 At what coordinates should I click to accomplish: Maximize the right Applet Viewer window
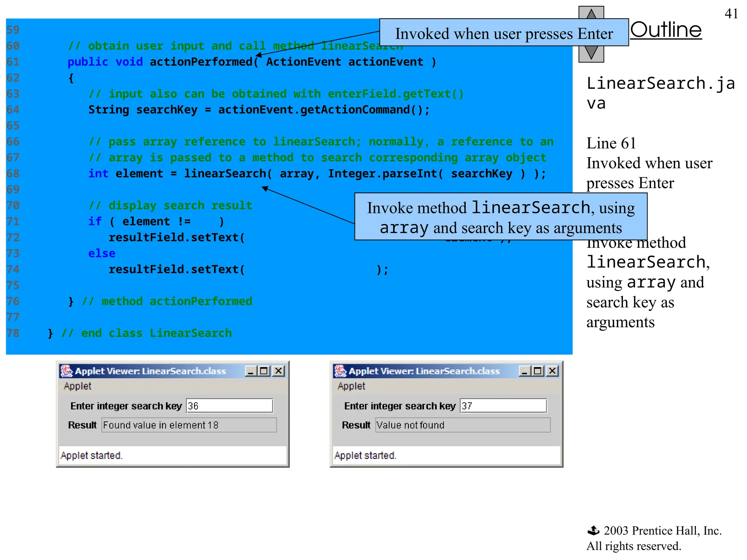click(x=538, y=371)
